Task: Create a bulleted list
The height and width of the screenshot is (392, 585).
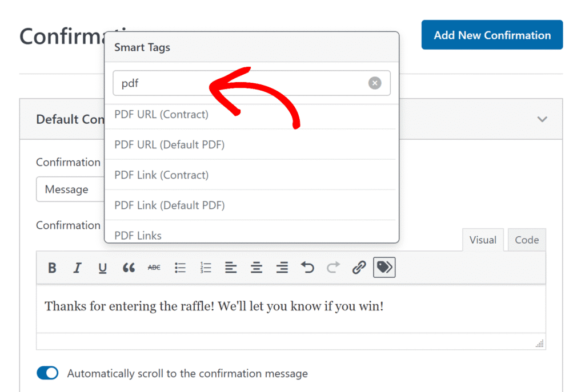Action: pos(180,268)
